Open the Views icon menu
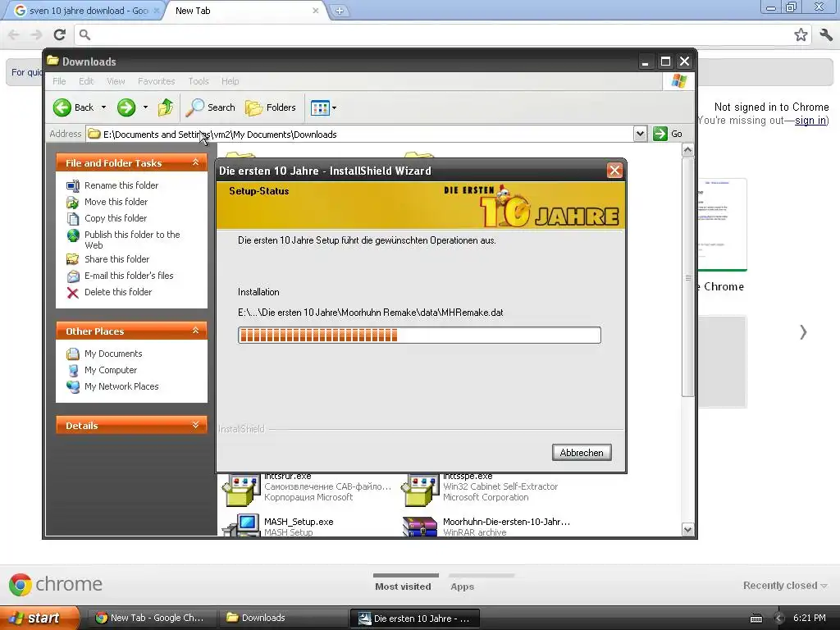Viewport: 840px width, 630px height. point(324,107)
